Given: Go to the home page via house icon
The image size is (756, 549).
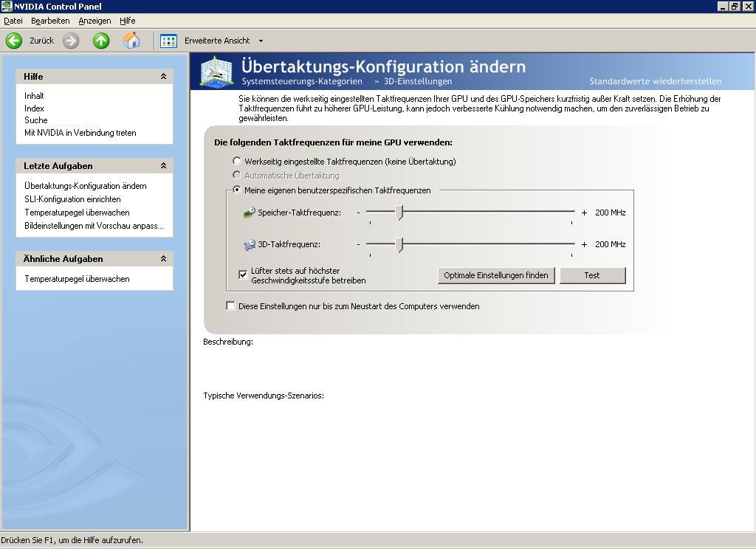Looking at the screenshot, I should point(131,41).
